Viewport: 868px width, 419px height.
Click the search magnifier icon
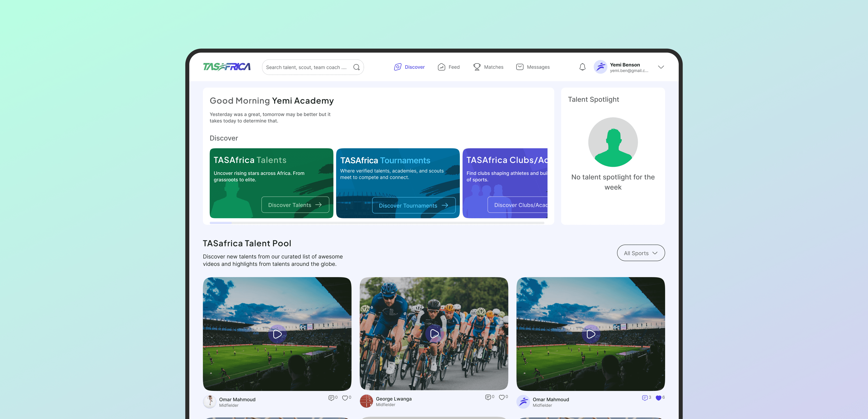point(356,67)
